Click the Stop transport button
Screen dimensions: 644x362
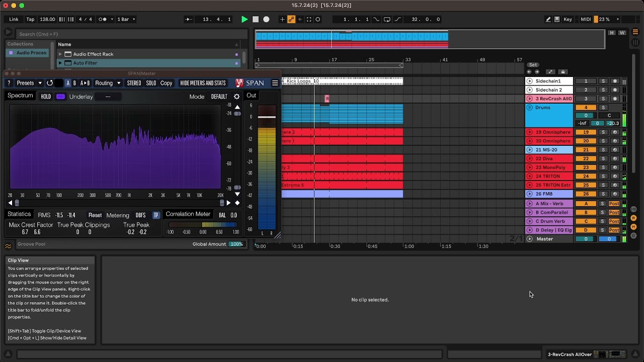click(256, 19)
